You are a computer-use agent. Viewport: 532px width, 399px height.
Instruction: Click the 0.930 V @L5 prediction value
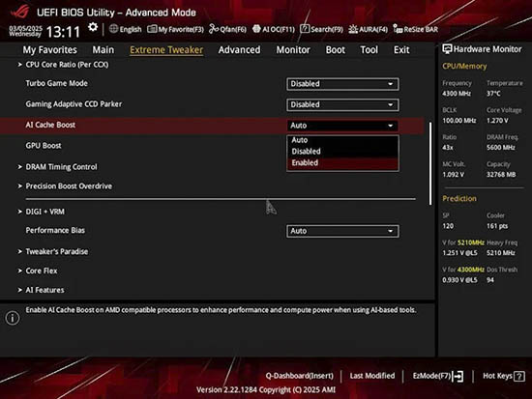point(459,280)
